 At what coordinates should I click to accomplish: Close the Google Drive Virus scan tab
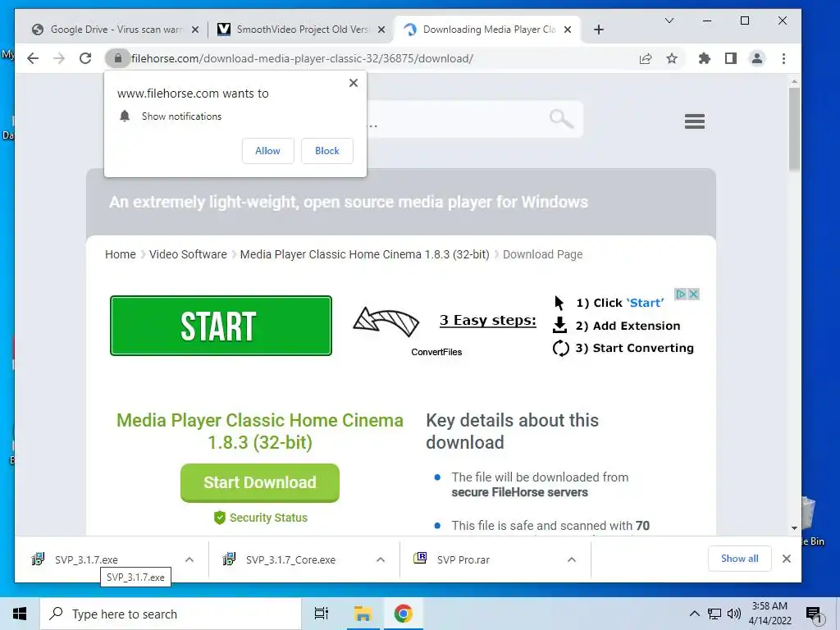coord(195,30)
